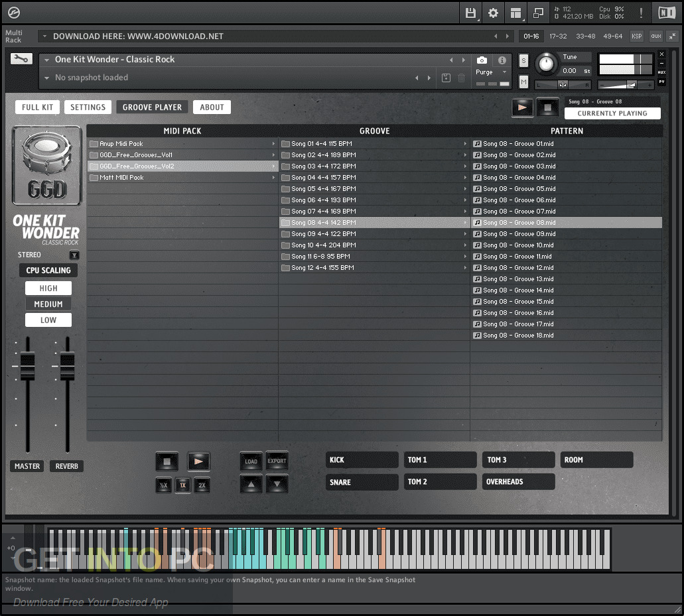Image resolution: width=684 pixels, height=616 pixels.
Task: Click the Kontakt logo icon
Action: point(14,13)
